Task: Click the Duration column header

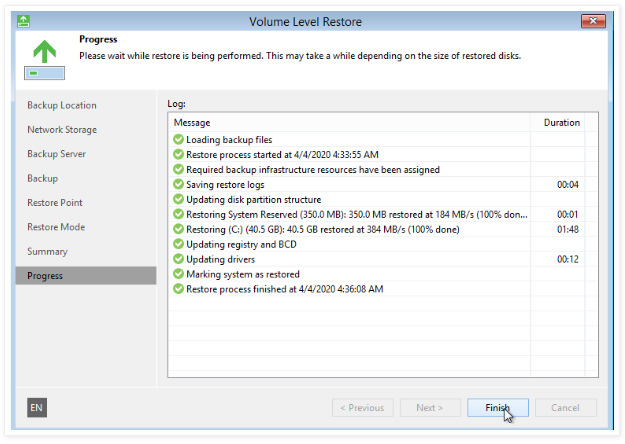Action: tap(561, 123)
